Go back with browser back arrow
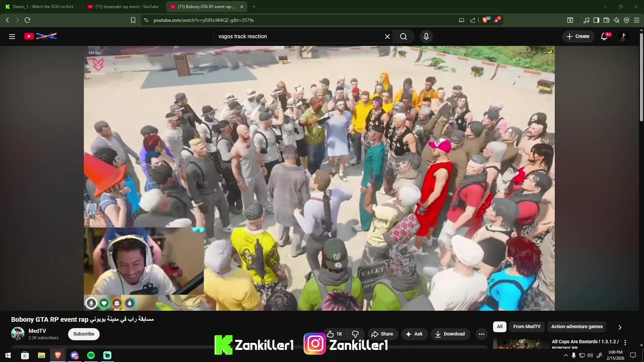644x362 pixels. pos(8,20)
